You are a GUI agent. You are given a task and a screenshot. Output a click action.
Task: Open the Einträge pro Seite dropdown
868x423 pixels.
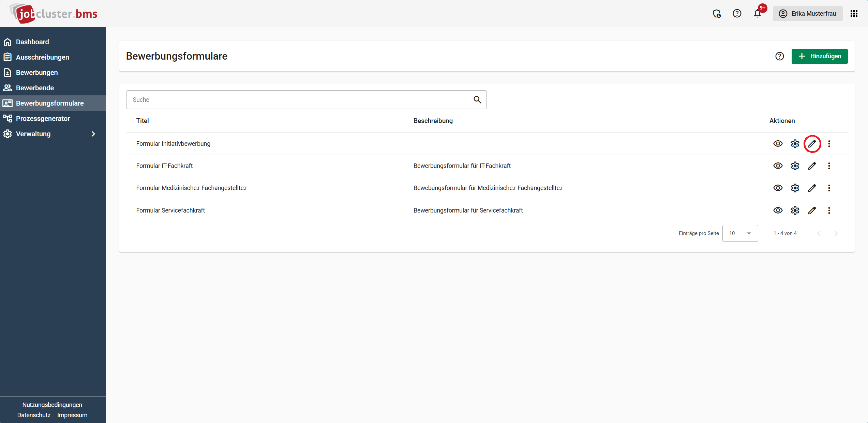(x=740, y=233)
